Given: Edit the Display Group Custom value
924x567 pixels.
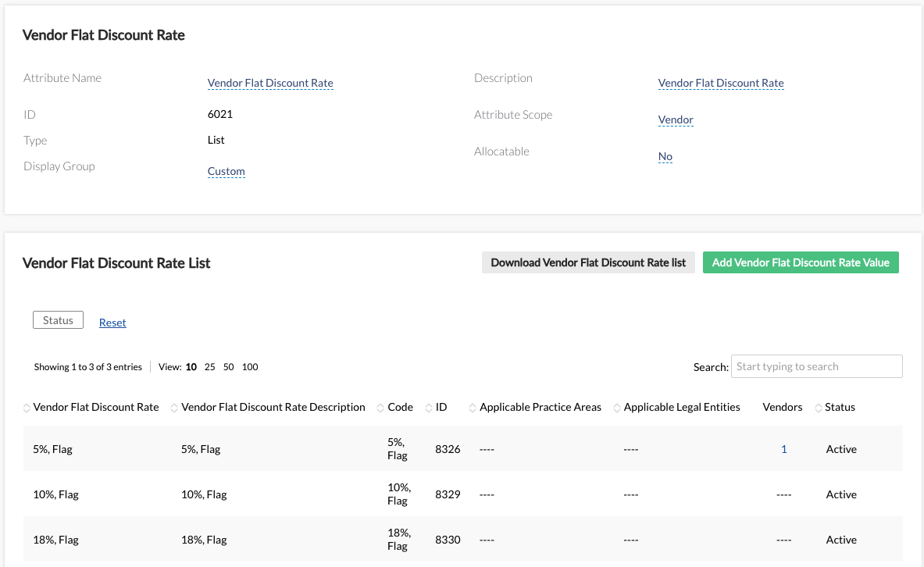Looking at the screenshot, I should click(x=227, y=171).
